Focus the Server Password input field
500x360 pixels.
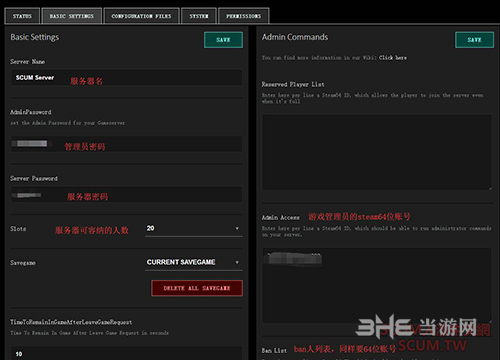(126, 194)
